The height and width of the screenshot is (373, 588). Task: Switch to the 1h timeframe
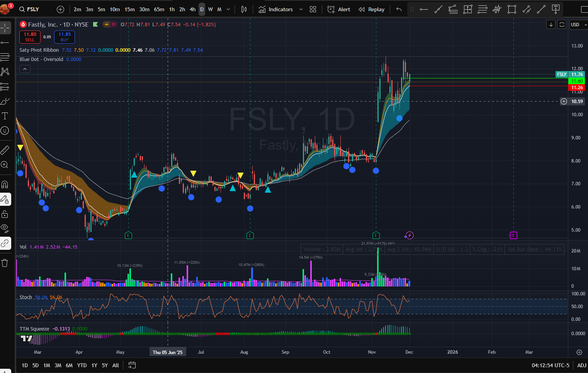pyautogui.click(x=172, y=9)
